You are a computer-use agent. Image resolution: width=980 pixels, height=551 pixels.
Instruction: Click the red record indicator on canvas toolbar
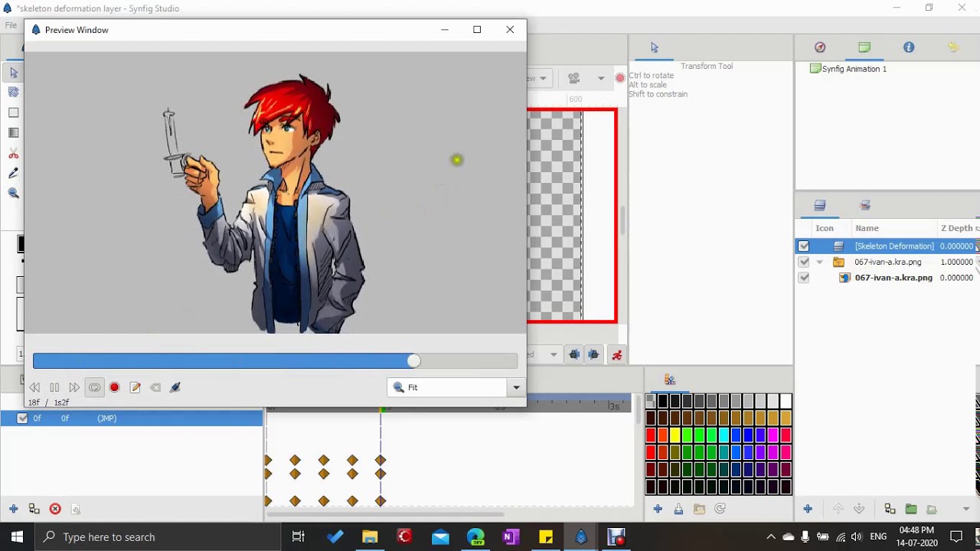620,78
